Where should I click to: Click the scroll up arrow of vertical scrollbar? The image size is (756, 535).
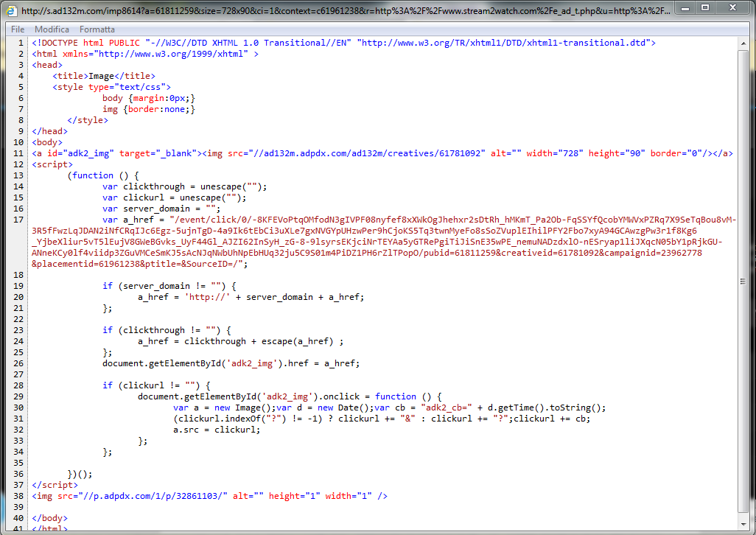(743, 43)
